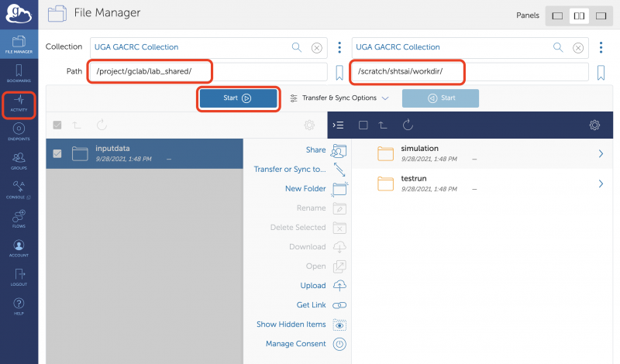The width and height of the screenshot is (620, 364).
Task: Click Upload in the action list
Action: 312,286
